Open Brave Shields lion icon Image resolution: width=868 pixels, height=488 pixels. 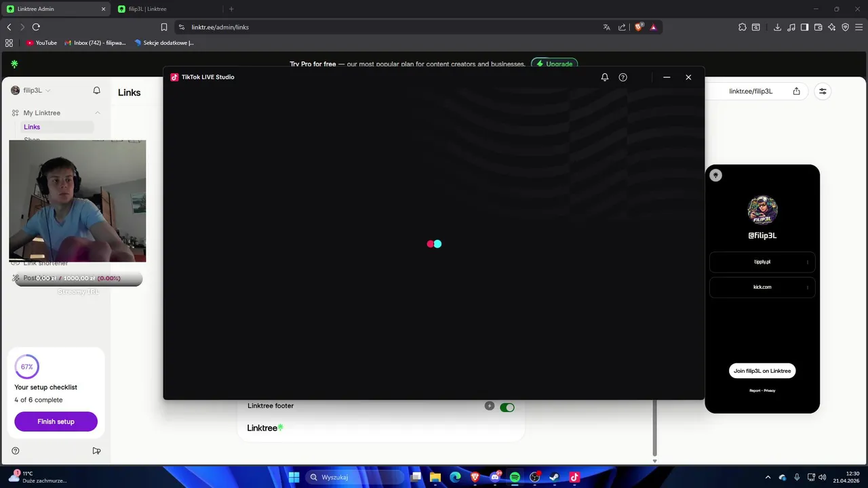pyautogui.click(x=639, y=27)
